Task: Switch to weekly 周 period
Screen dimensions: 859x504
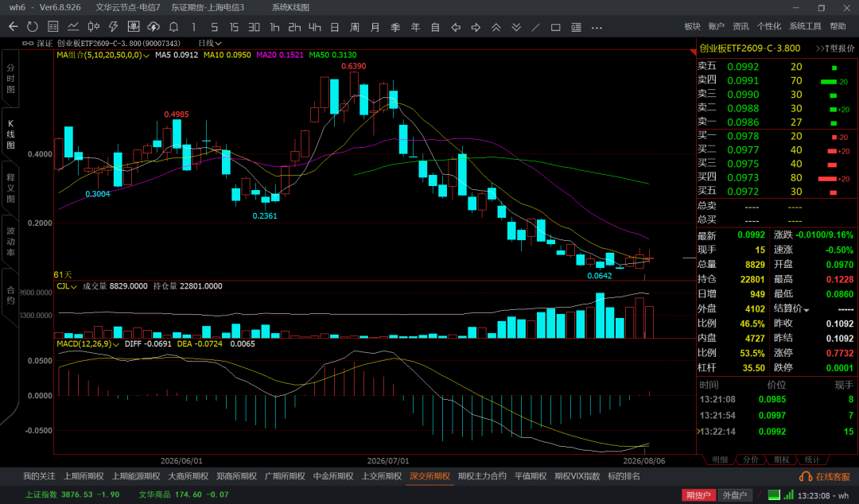Action: [x=355, y=27]
